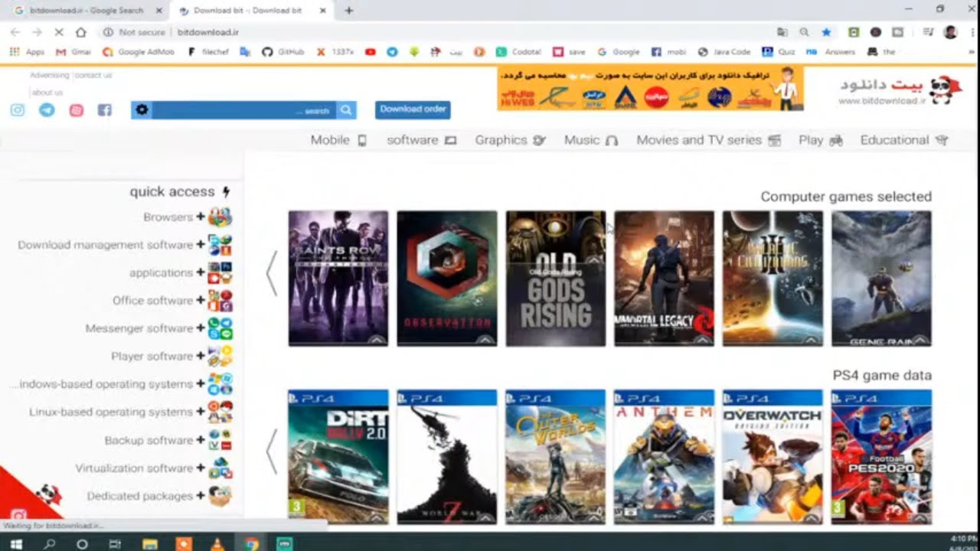Image resolution: width=980 pixels, height=551 pixels.
Task: Open Gmail bookmark
Action: click(73, 52)
